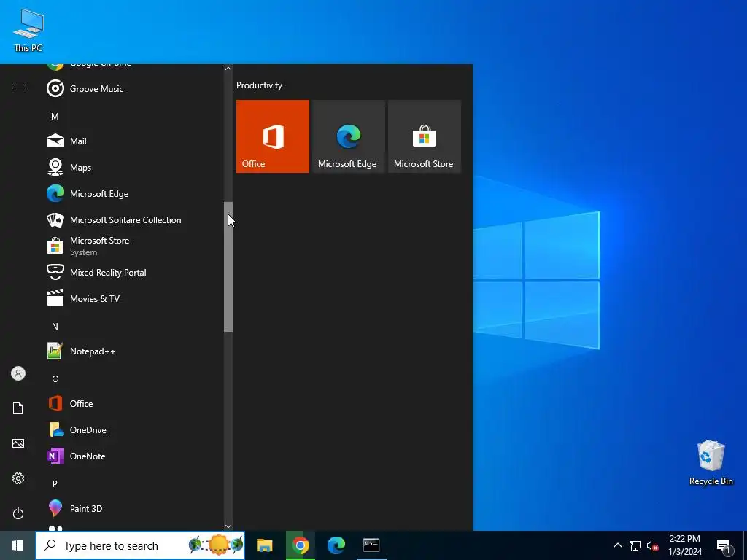Open the clock and date flyout
The image size is (747, 560).
coord(685,545)
